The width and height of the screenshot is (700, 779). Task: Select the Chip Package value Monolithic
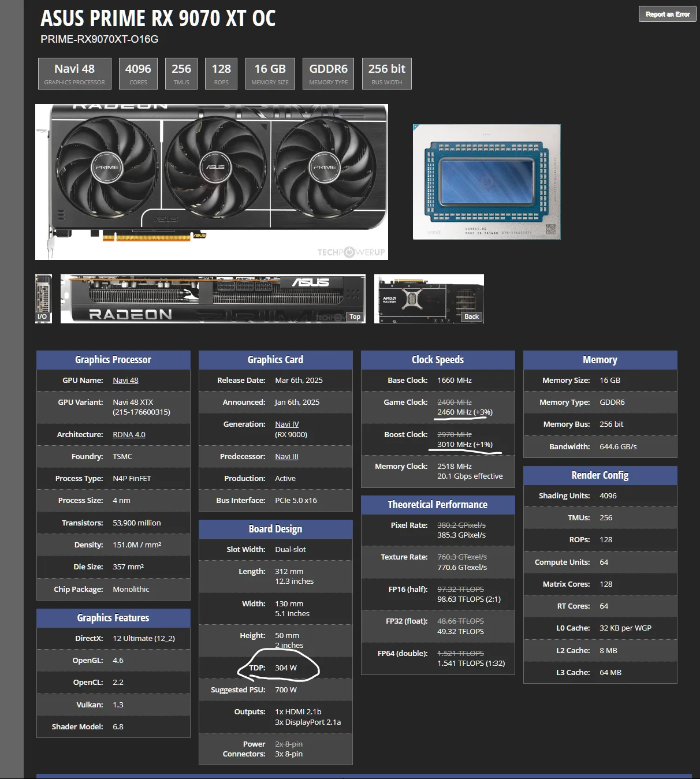click(x=131, y=589)
